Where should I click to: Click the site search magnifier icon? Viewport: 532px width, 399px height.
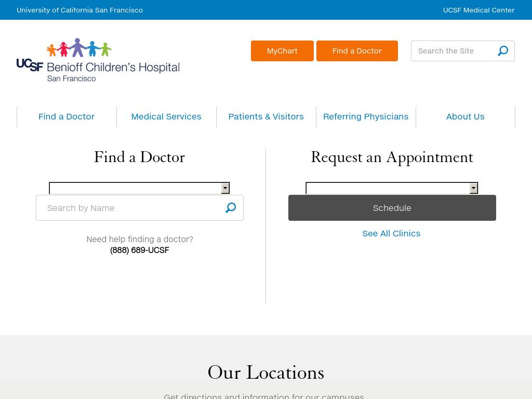[503, 51]
